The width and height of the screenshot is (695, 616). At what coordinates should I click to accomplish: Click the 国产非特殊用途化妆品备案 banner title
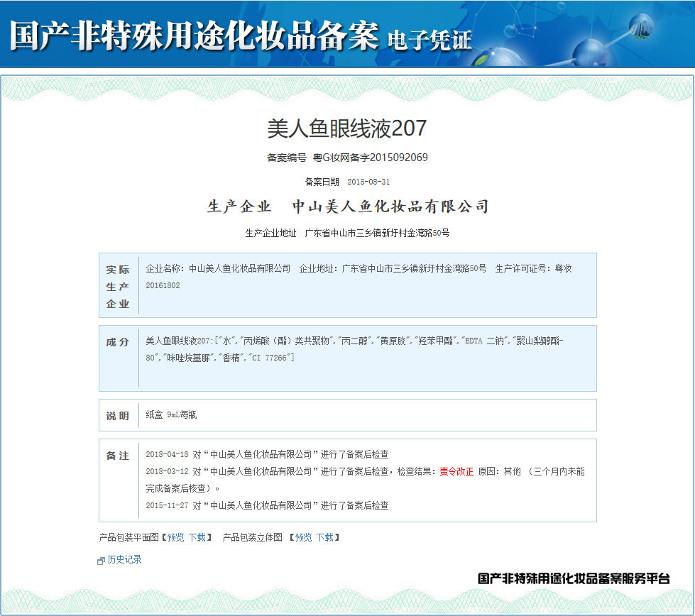click(x=193, y=35)
